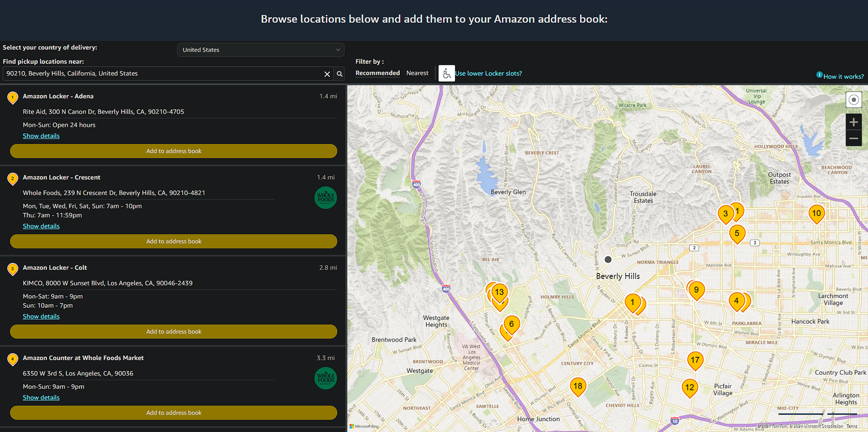Click the How it works info icon

(x=819, y=75)
